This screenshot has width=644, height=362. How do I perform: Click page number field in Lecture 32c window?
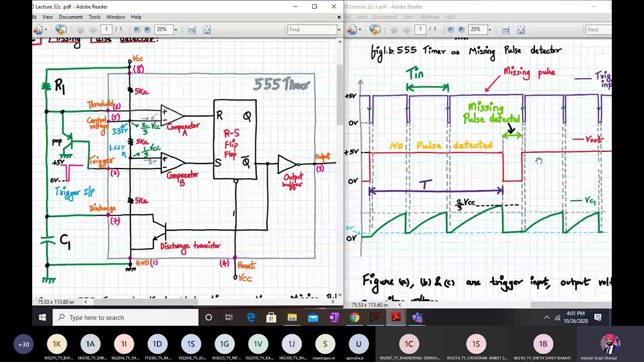click(107, 30)
